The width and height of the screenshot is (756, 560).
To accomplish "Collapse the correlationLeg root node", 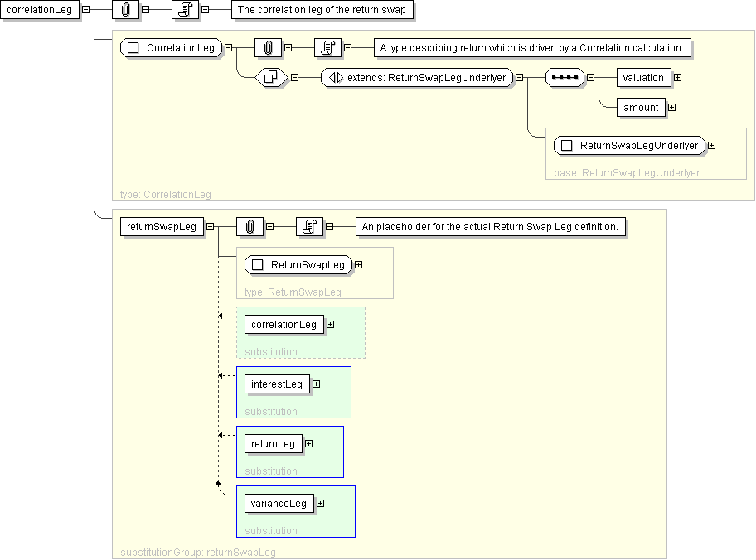I will [85, 11].
